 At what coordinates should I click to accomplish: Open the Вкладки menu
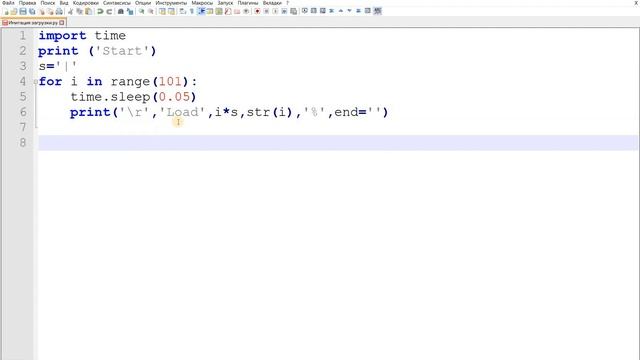(x=272, y=3)
